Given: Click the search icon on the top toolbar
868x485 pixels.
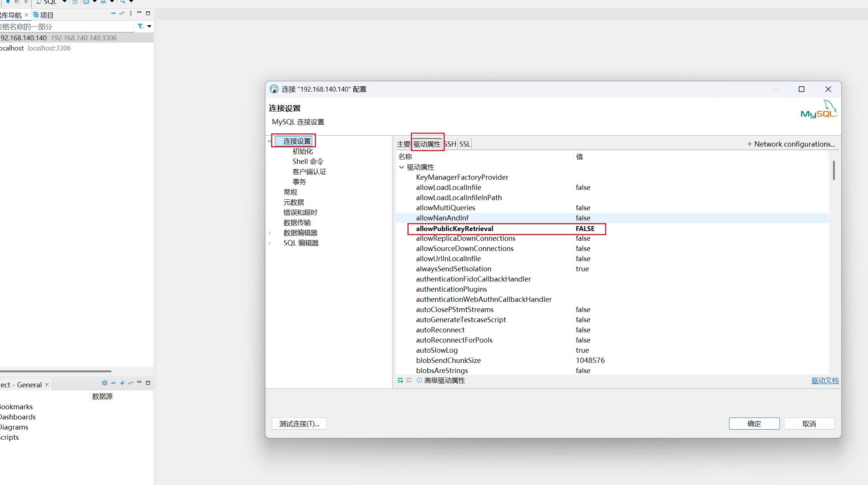Looking at the screenshot, I should [123, 2].
